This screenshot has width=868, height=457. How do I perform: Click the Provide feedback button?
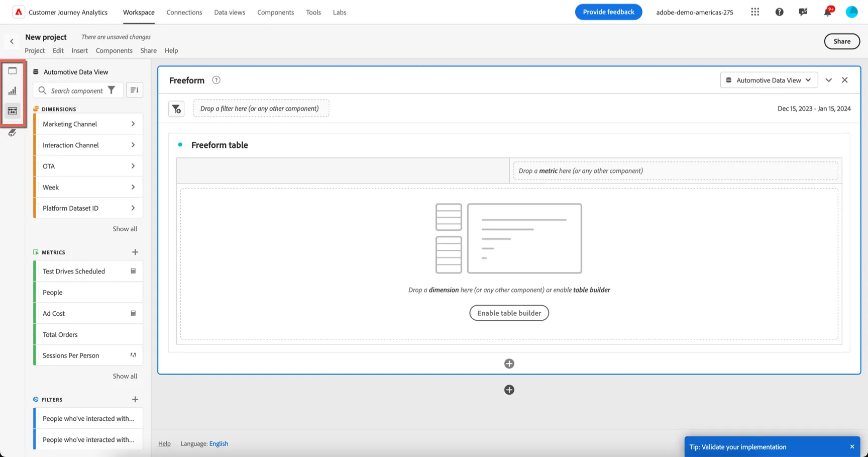608,12
